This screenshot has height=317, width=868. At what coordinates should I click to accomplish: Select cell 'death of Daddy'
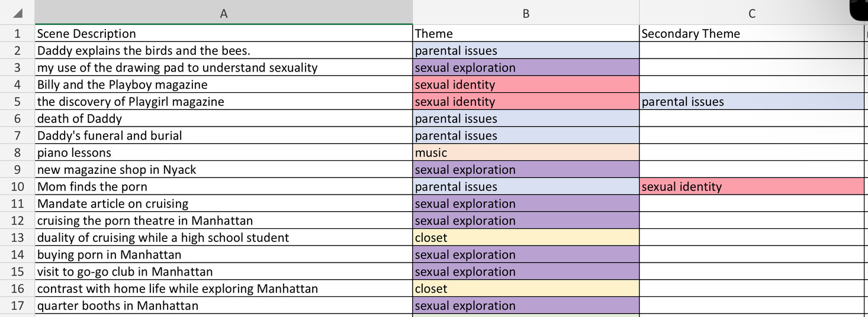coord(224,119)
